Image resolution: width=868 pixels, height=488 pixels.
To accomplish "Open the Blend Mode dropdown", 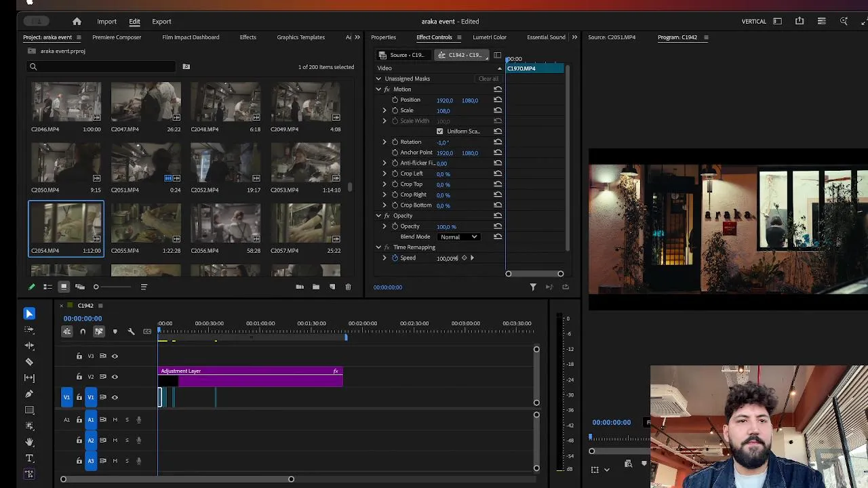I will [x=459, y=237].
